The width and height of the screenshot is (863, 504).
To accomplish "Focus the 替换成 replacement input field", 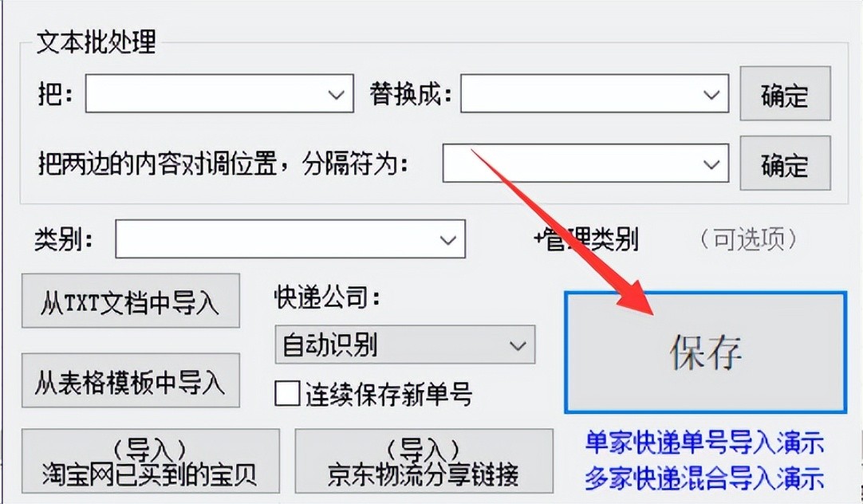I will pyautogui.click(x=580, y=94).
